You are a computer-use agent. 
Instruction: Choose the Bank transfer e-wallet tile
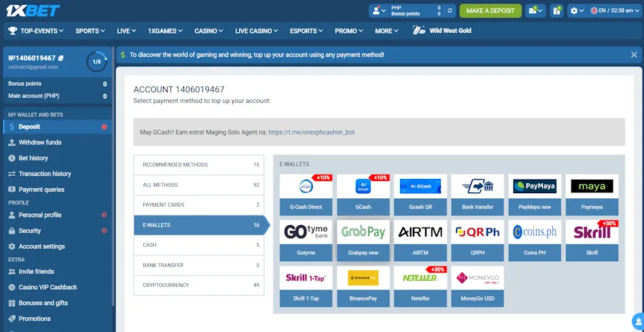[477, 195]
